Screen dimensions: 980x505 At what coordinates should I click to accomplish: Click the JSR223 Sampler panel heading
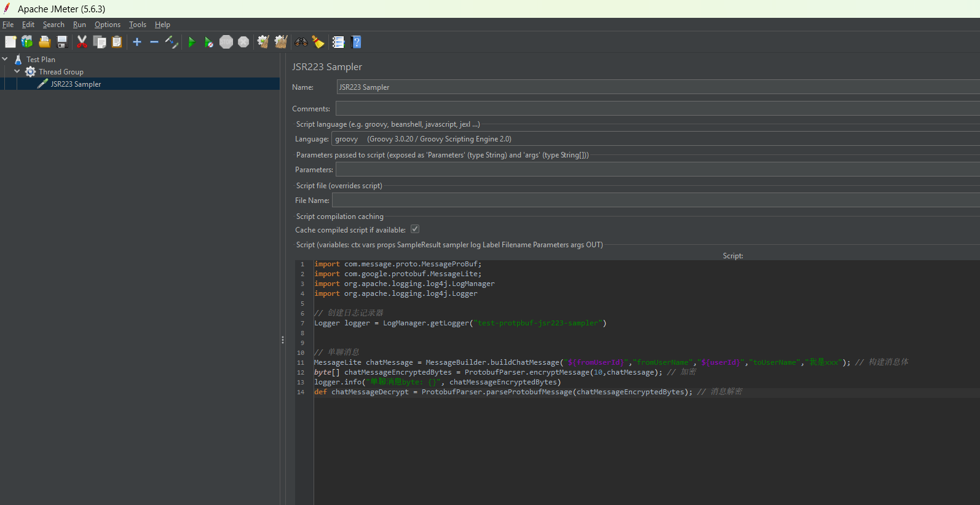point(327,66)
